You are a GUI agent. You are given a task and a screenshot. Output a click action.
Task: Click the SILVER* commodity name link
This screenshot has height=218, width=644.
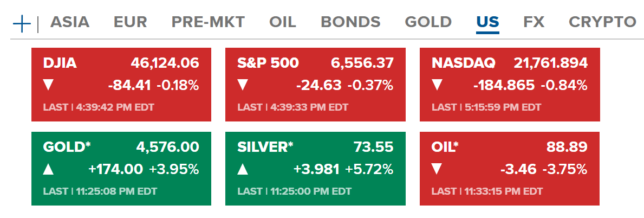(265, 147)
